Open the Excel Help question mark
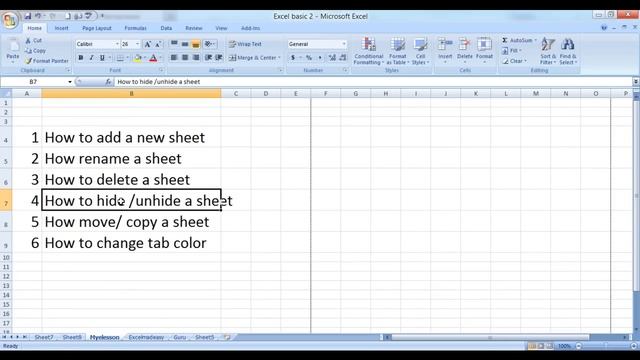Screen dimensions: 640x360 click(x=604, y=28)
